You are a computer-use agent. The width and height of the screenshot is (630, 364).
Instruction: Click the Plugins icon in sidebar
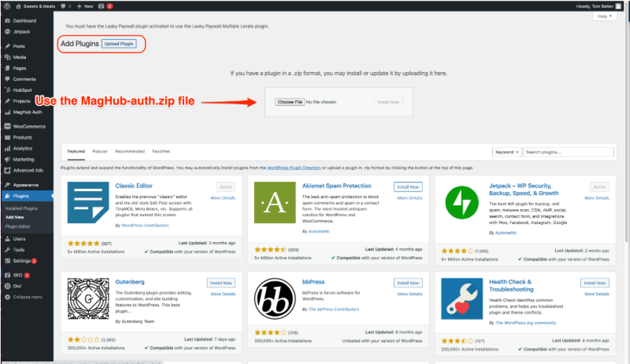(7, 196)
